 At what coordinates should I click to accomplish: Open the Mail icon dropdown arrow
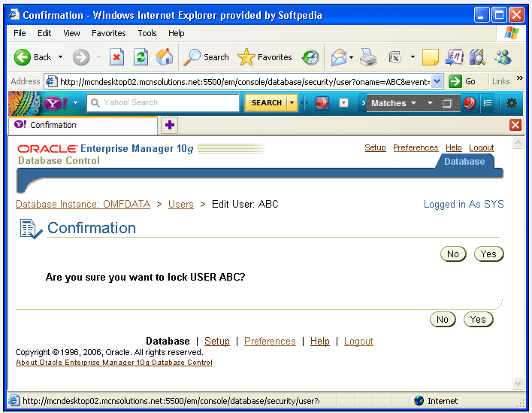351,57
